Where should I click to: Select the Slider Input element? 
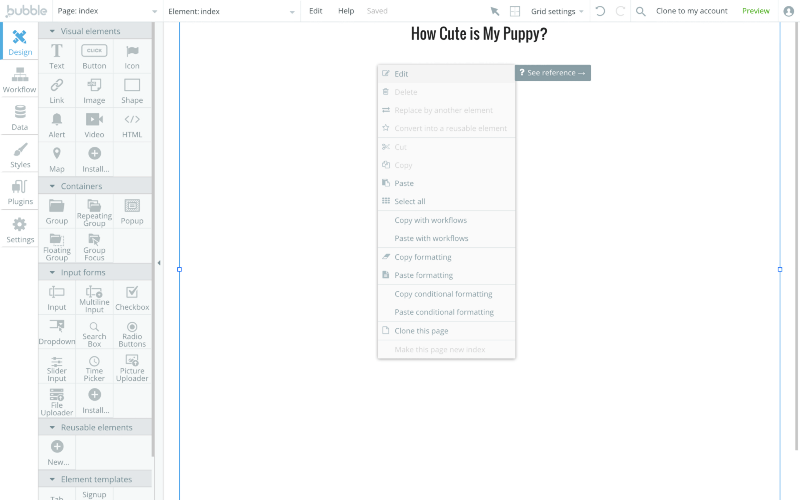(57, 367)
